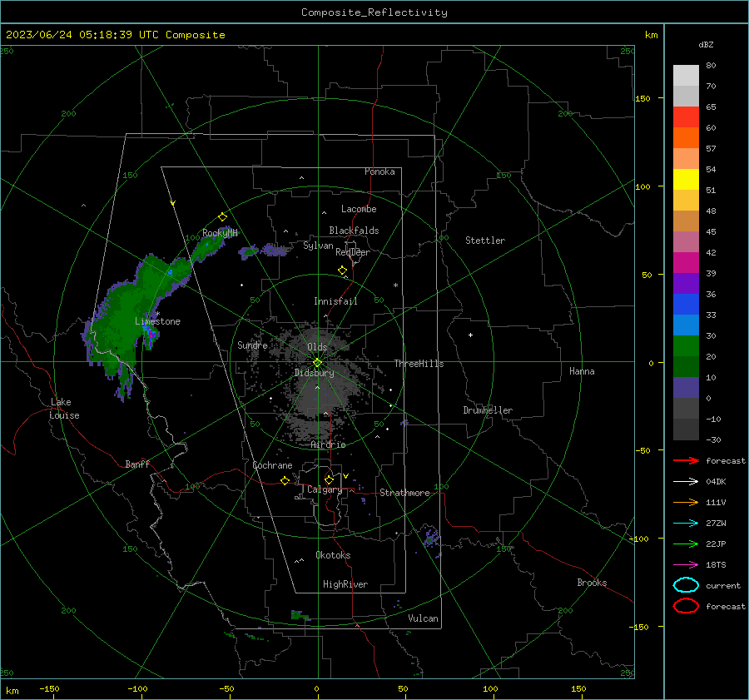The height and width of the screenshot is (700, 749).
Task: Click the yellow radar-center diamond above Didsbury
Action: click(x=317, y=363)
